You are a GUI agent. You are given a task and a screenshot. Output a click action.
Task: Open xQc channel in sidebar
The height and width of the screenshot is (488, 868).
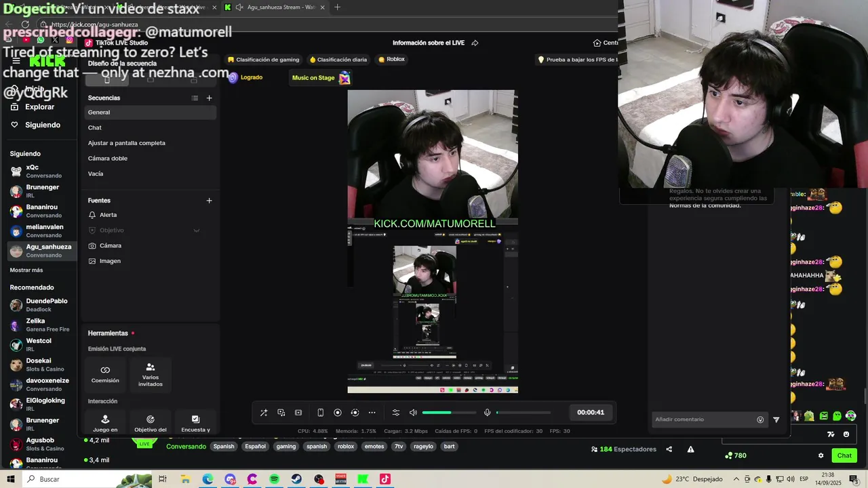coord(42,171)
